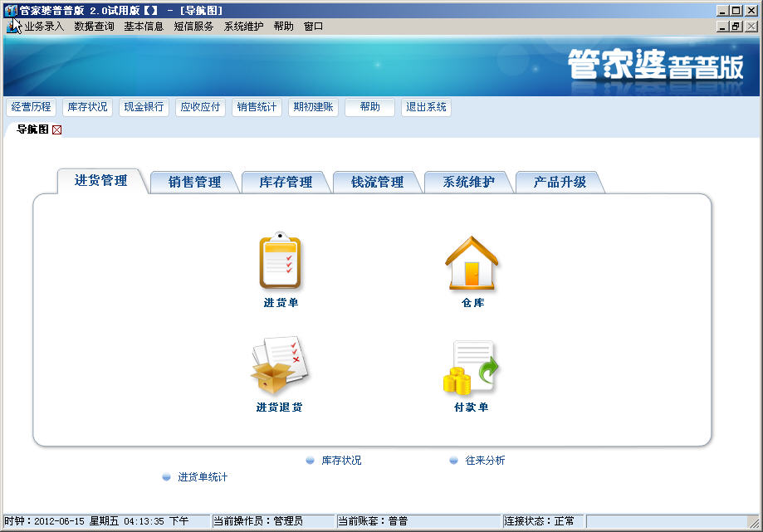The width and height of the screenshot is (763, 532).
Task: Open the 系统维护 menu in menu bar
Action: click(x=243, y=27)
